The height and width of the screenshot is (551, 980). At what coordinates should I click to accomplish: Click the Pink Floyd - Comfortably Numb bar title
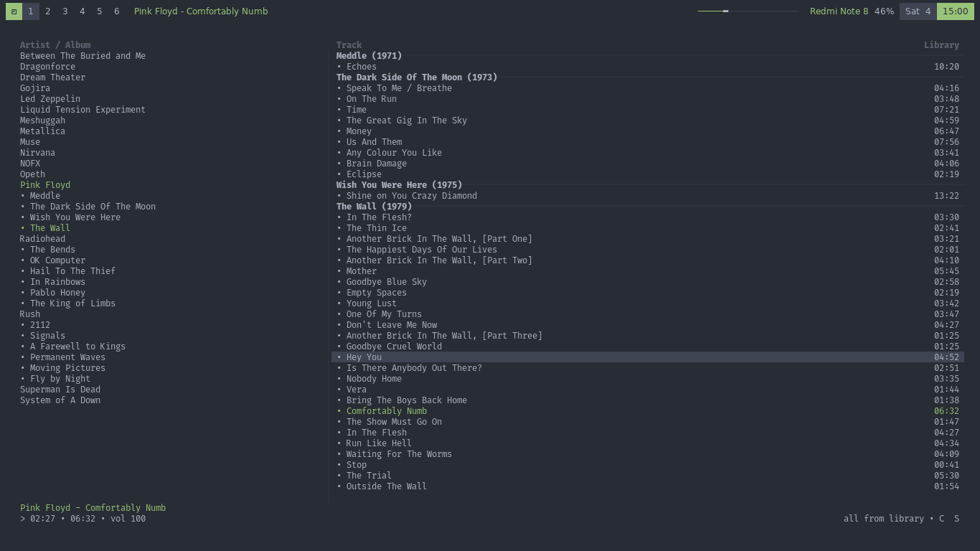click(201, 11)
